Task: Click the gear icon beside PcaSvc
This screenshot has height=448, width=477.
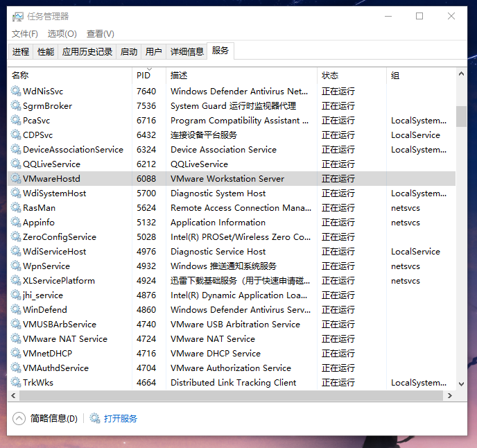Action: click(16, 120)
